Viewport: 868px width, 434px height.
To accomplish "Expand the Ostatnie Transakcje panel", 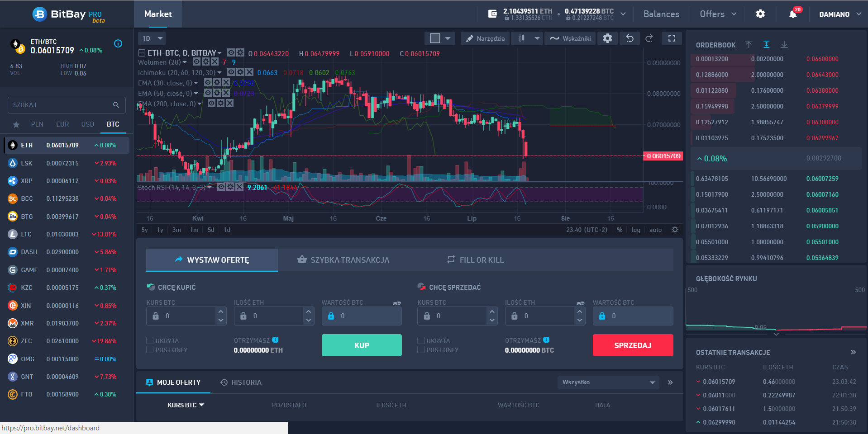I will (853, 352).
